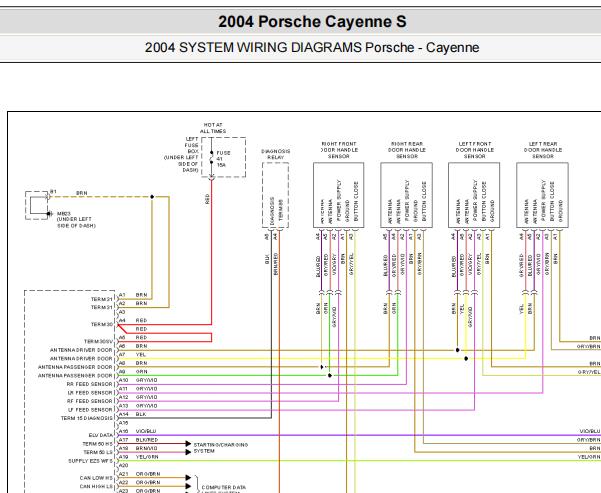Select the "TERM 50 HS" label
This screenshot has width=601, height=493.
98,444
